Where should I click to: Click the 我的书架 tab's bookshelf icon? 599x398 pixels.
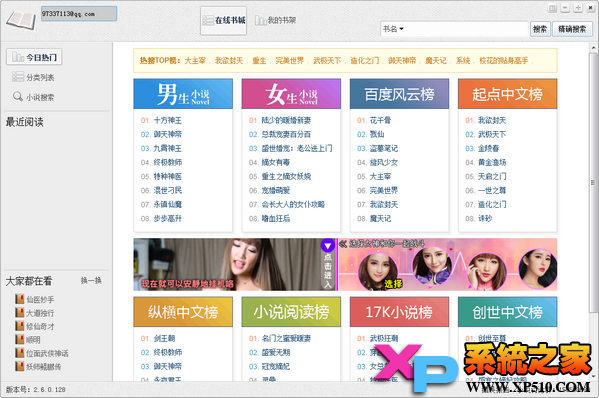tap(261, 20)
